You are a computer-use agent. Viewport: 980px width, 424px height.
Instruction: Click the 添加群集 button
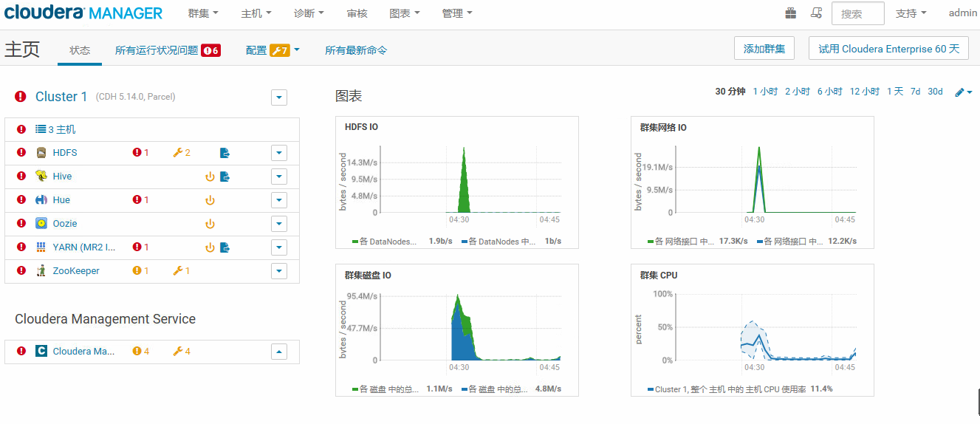[x=764, y=49]
